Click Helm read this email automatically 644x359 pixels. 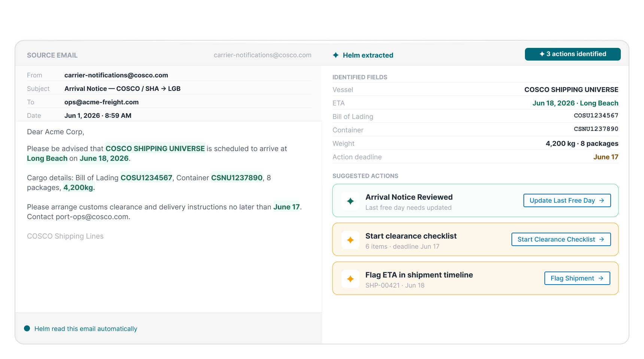click(86, 329)
